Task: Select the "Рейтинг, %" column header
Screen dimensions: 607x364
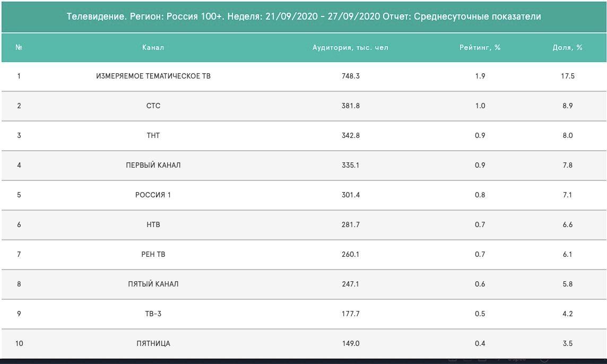Action: coord(480,47)
